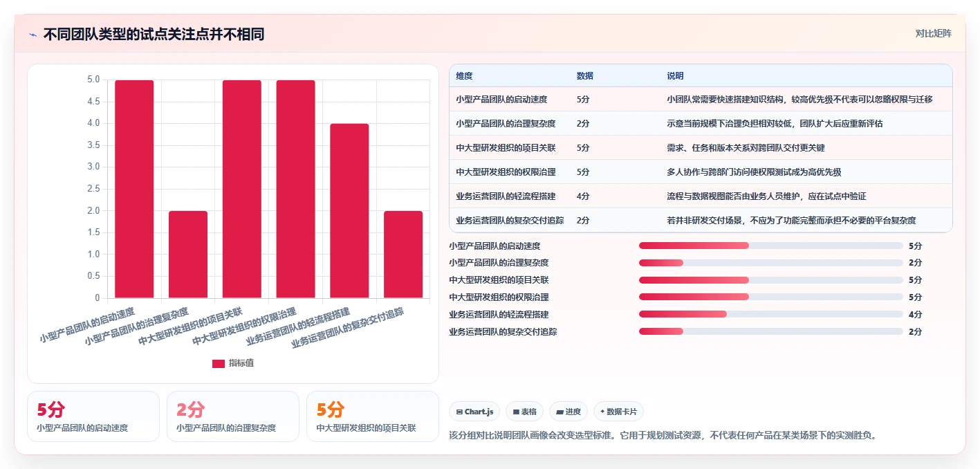Click the progress row label 中大型研发组织的权限治理

[x=499, y=297]
